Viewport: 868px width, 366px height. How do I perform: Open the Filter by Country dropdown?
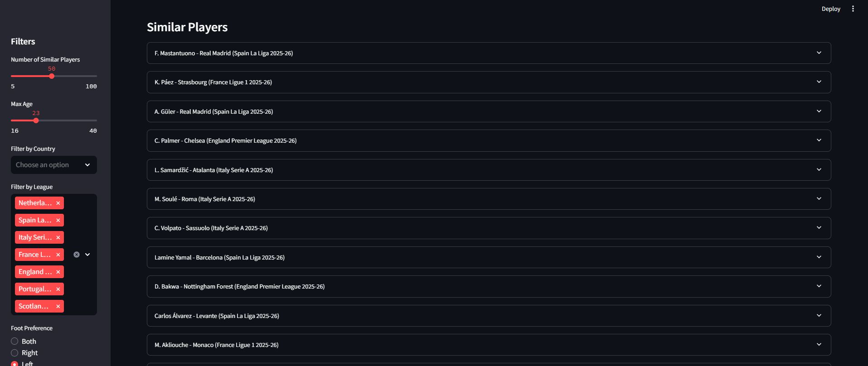point(54,165)
